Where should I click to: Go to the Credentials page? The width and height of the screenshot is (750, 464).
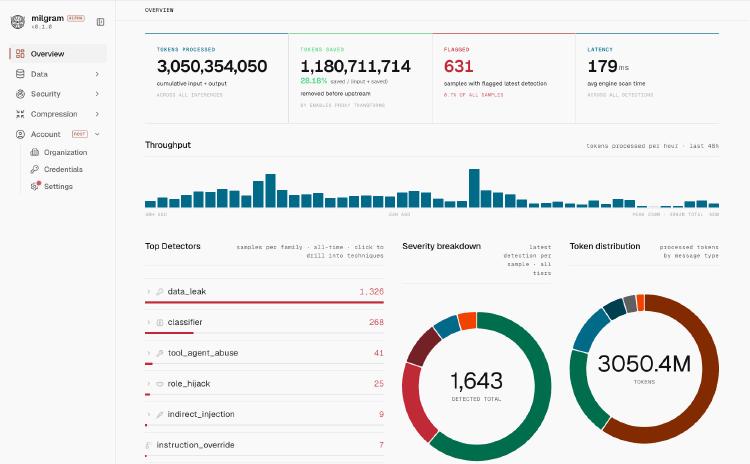63,169
